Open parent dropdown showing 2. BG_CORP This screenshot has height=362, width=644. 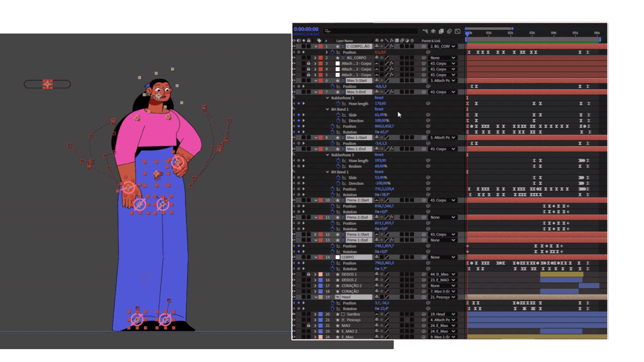(443, 46)
